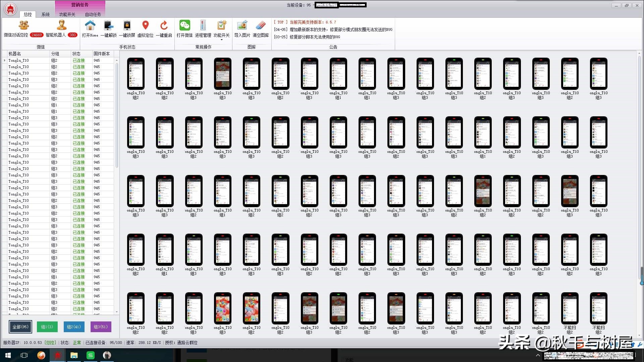
Task: Click the 图库 ribbon group label
Action: [252, 47]
